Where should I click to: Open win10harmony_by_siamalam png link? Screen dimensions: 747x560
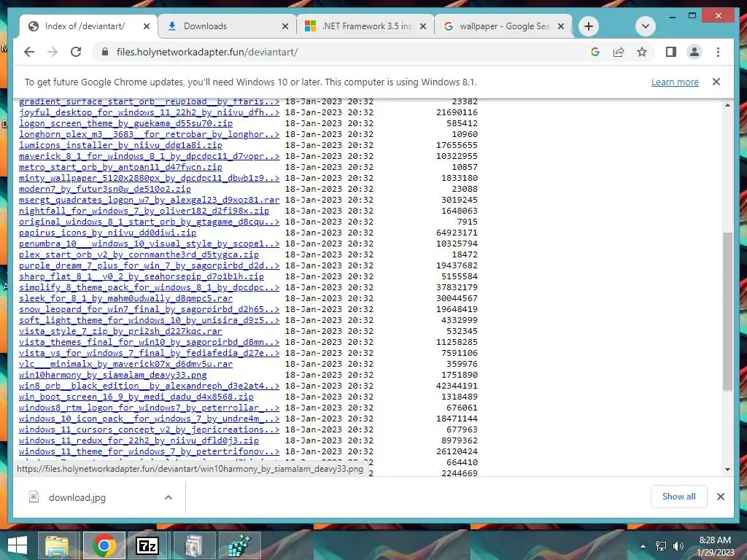point(113,376)
